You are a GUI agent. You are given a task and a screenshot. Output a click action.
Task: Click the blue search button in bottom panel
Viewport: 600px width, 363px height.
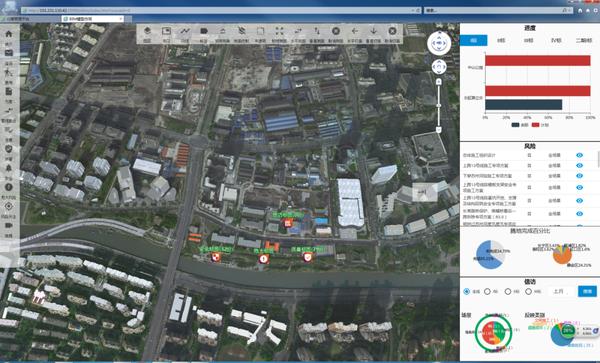pyautogui.click(x=587, y=291)
